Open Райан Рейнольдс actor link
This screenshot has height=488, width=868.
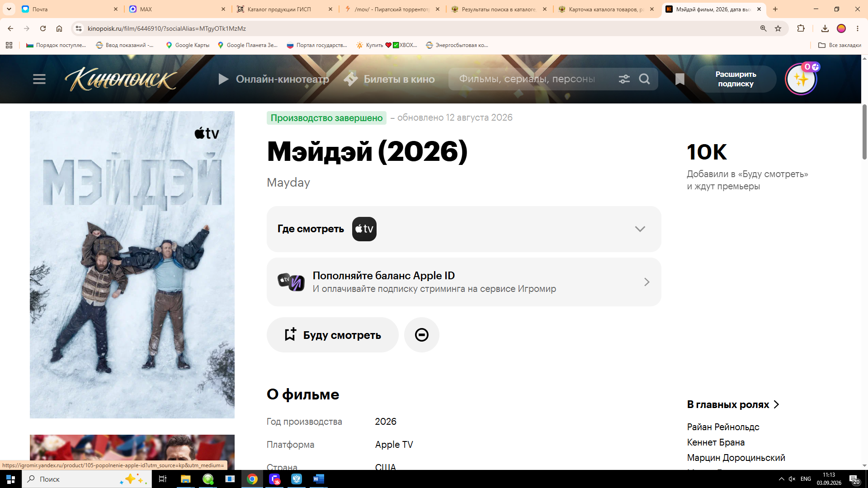point(723,427)
